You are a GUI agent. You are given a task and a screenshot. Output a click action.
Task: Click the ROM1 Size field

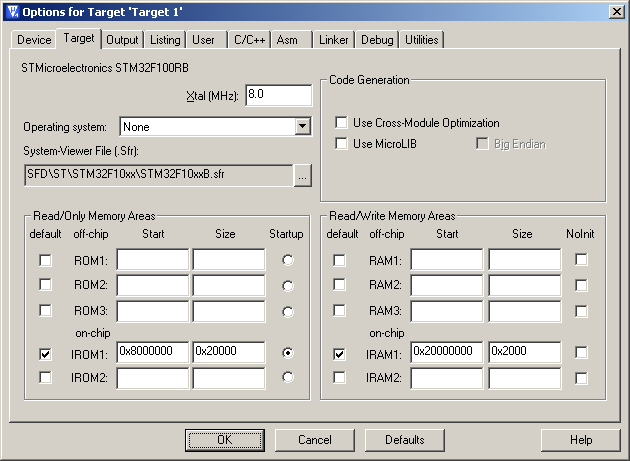[x=229, y=260]
